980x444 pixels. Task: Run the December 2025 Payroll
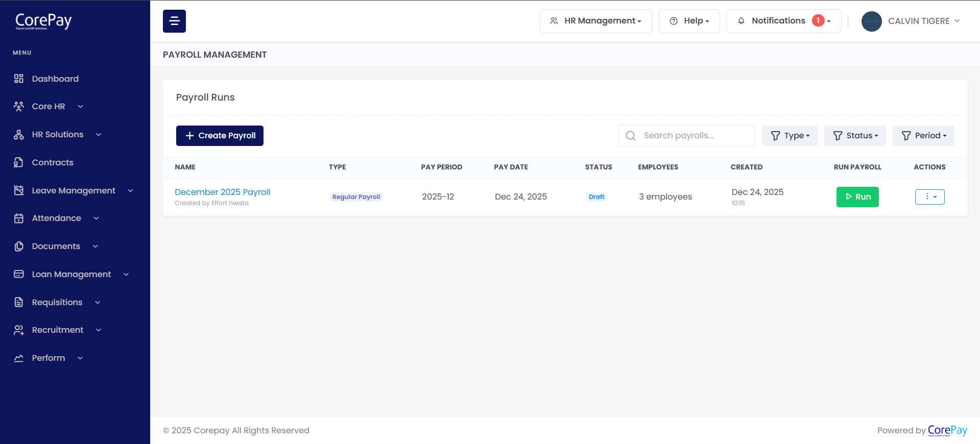[x=857, y=197]
